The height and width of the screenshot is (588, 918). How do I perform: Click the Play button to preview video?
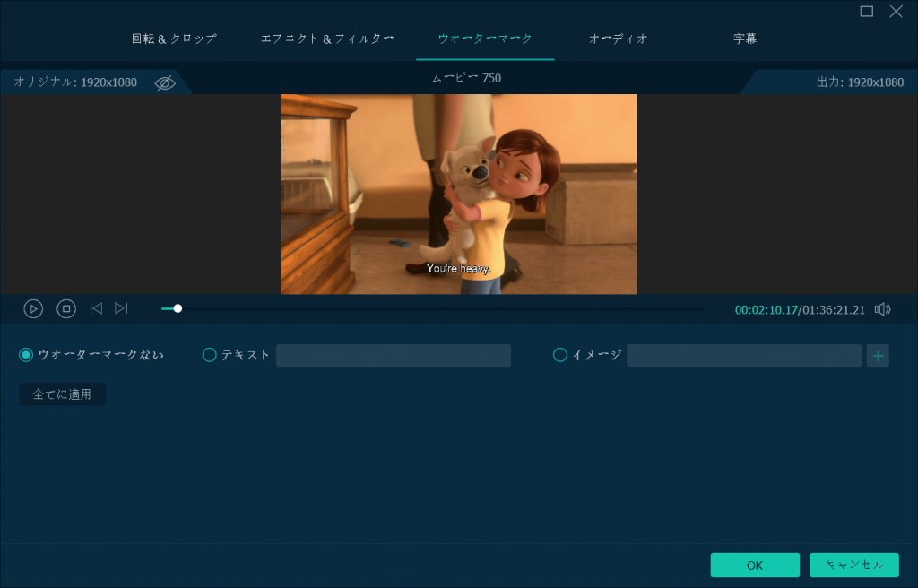33,308
